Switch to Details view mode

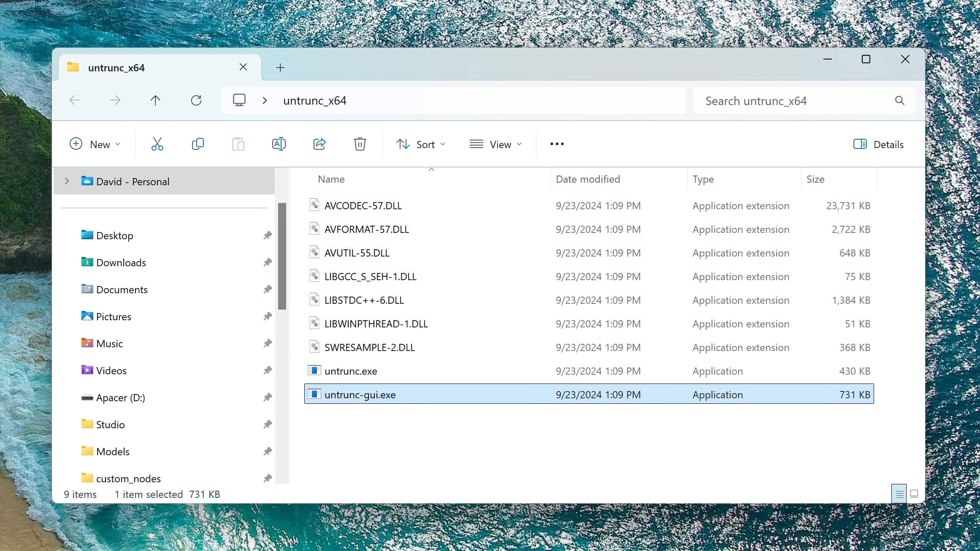(899, 493)
